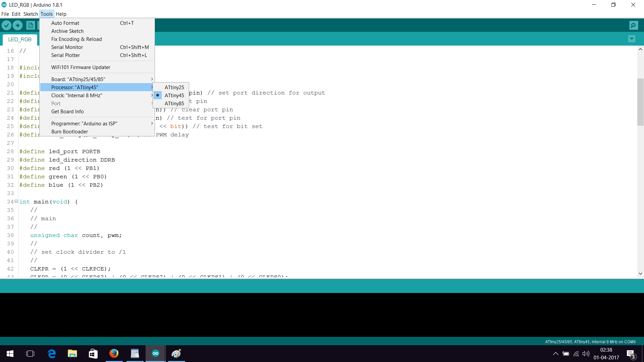Launch Microsoft Edge from the taskbar

point(52,354)
